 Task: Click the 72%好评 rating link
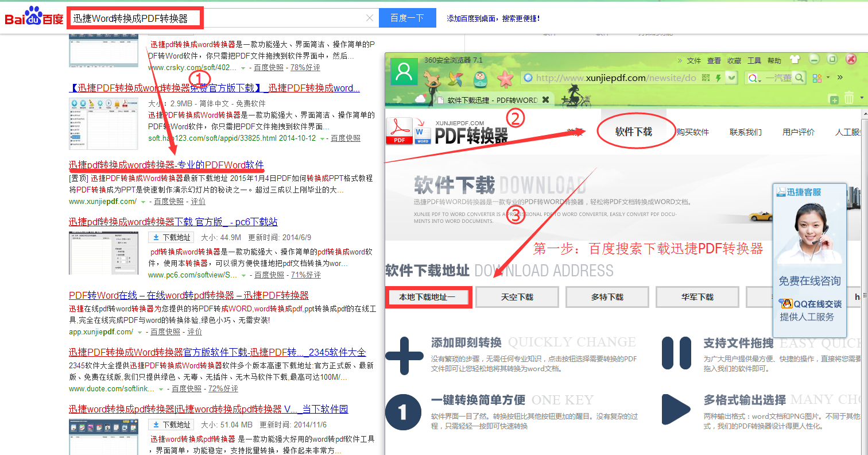[223, 389]
